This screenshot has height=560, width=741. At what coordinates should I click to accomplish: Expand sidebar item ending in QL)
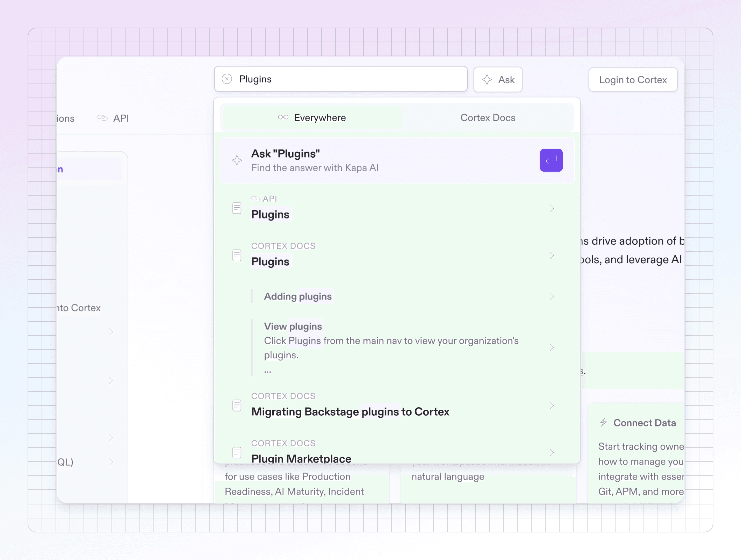[x=111, y=462]
